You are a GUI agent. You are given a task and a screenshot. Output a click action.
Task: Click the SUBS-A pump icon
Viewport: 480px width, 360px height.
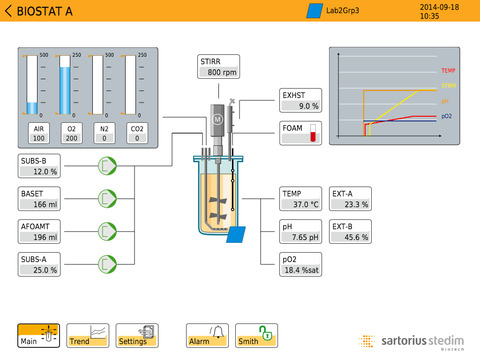pyautogui.click(x=107, y=264)
